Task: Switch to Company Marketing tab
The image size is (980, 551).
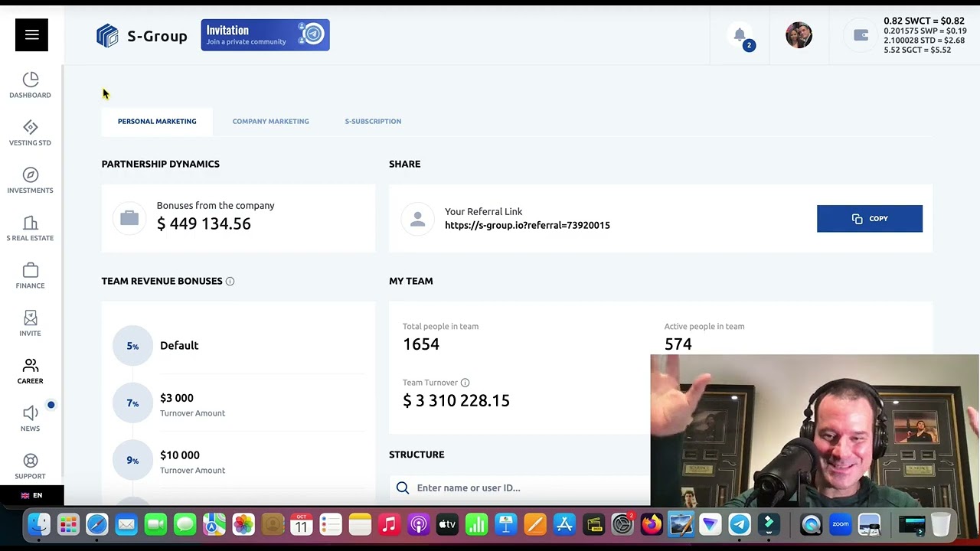Action: pyautogui.click(x=271, y=121)
